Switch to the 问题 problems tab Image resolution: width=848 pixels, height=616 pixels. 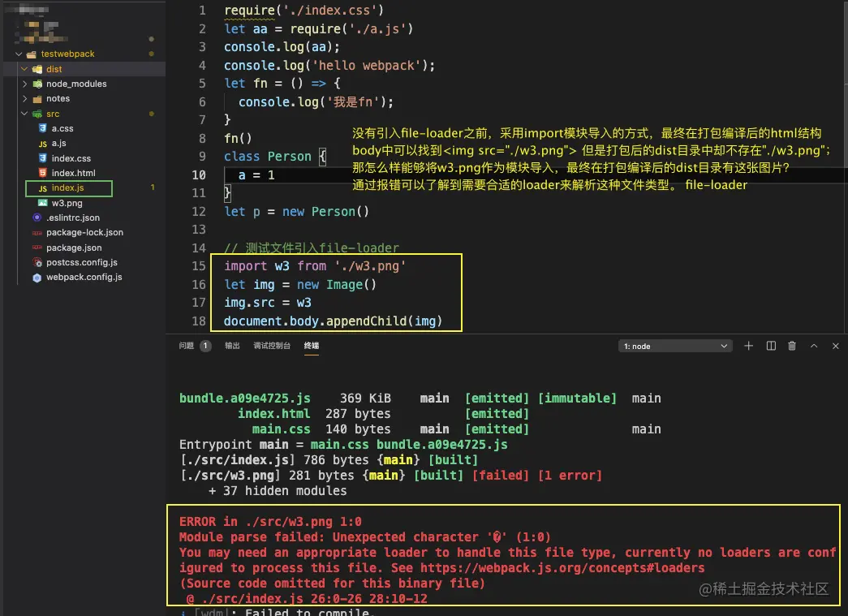coord(186,346)
